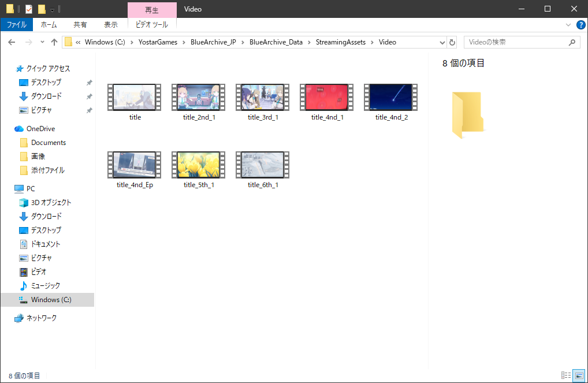Unpin デスクトップ from Quick Access
Screen dimensions: 588x383
tap(89, 83)
